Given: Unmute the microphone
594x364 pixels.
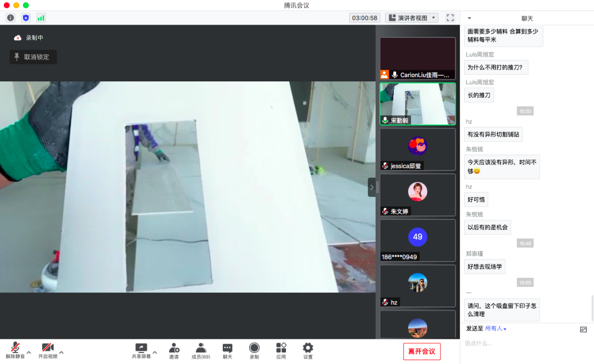Looking at the screenshot, I should (15, 350).
